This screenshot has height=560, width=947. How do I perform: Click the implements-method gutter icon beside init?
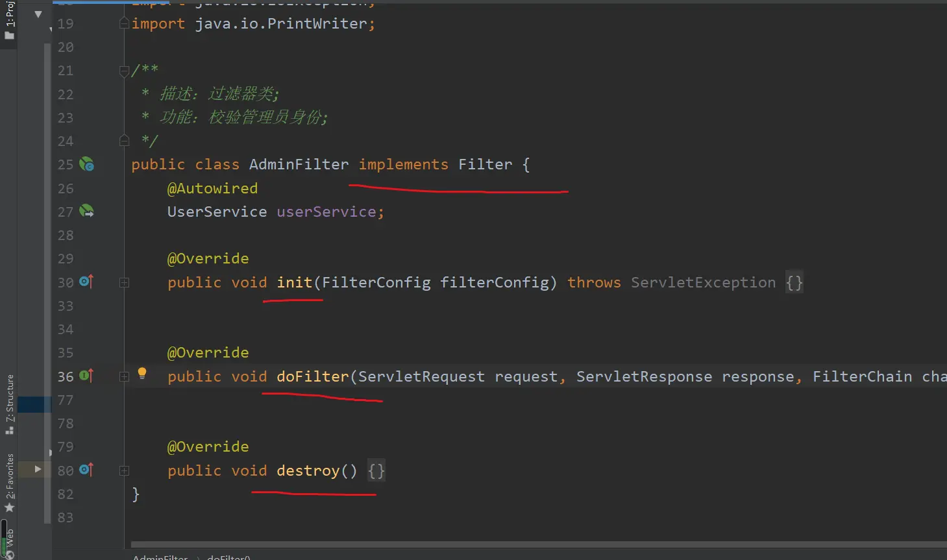tap(86, 282)
